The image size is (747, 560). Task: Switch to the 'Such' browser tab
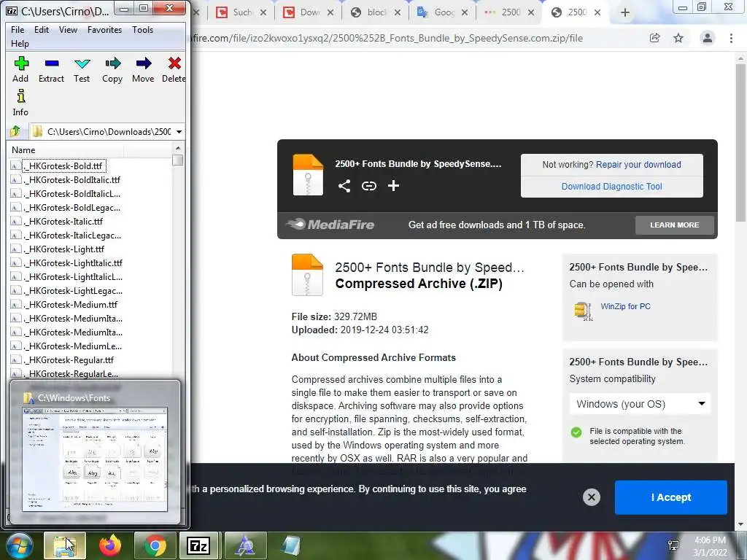coord(241,12)
